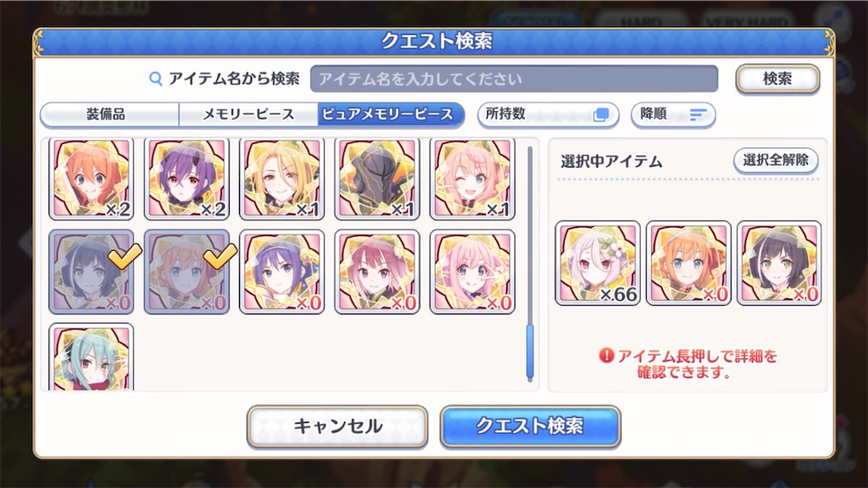
Task: Click the blue クエスト検索 button
Action: click(530, 426)
